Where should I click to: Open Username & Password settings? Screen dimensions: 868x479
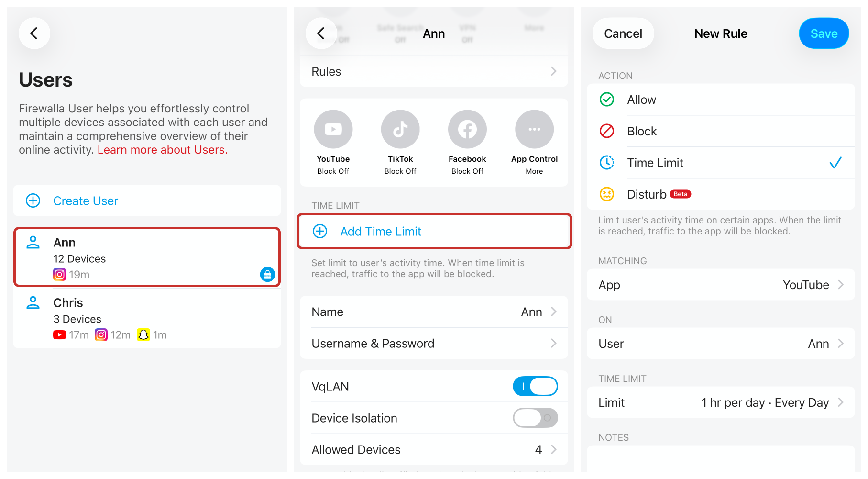click(434, 344)
